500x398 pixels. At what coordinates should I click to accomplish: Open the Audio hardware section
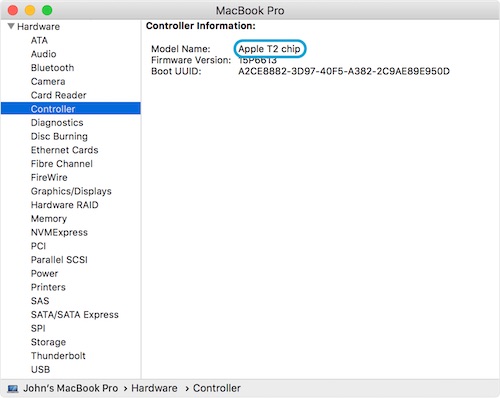43,54
